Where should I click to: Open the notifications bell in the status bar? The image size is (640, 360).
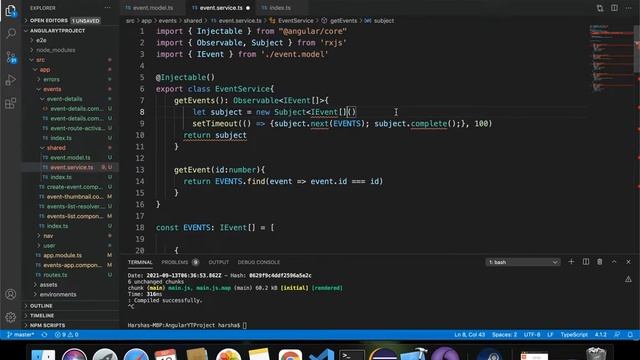[x=630, y=335]
